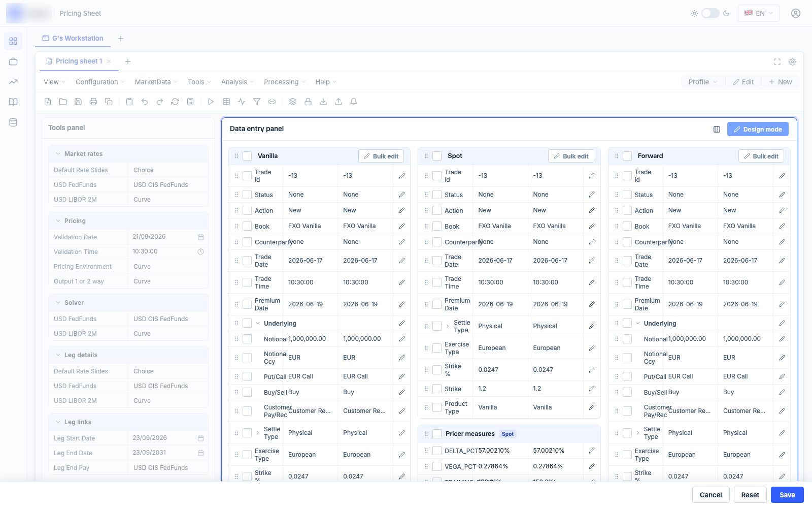Check the Forward panel header checkbox

[627, 156]
